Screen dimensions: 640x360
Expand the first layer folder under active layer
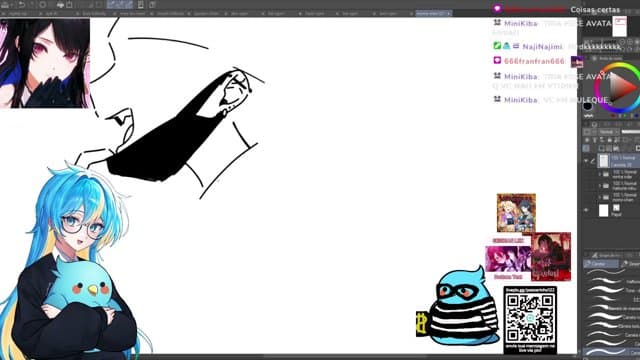(x=600, y=175)
